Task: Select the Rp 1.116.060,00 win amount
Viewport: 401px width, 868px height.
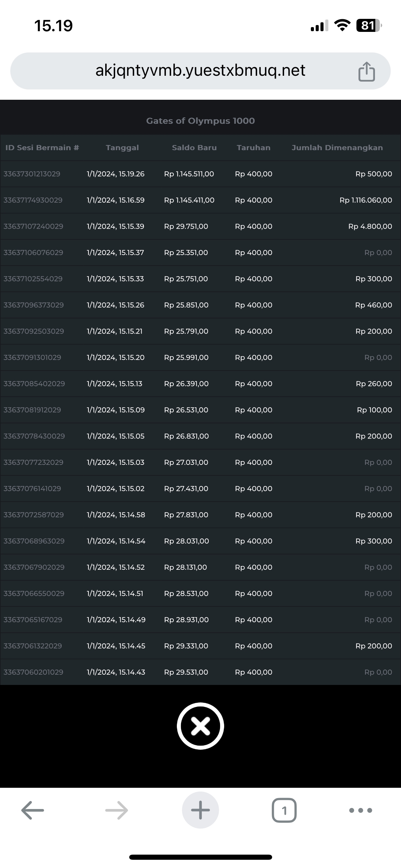Action: coord(366,200)
